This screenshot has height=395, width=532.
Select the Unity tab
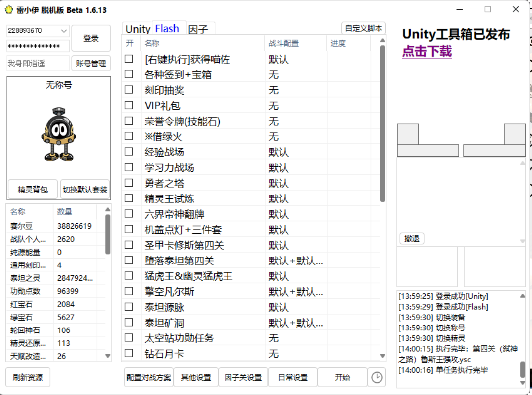click(x=137, y=29)
